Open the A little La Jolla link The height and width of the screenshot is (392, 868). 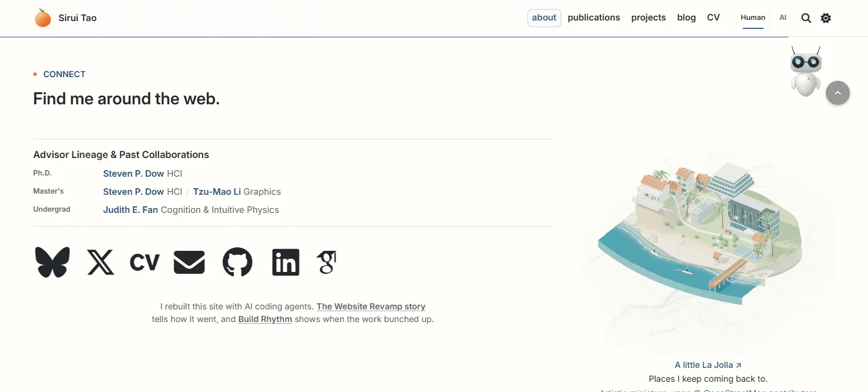(x=708, y=365)
